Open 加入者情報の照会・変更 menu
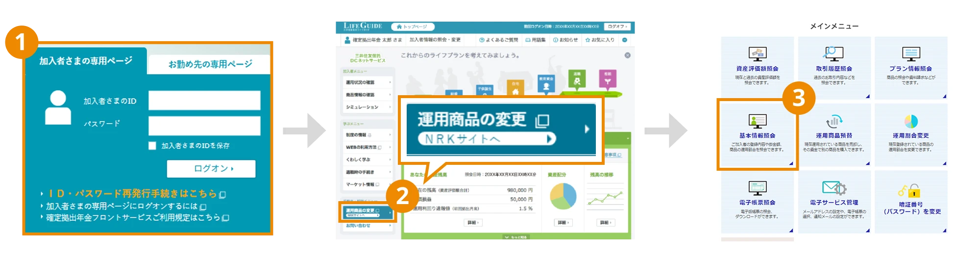The width and height of the screenshot is (980, 261). coord(435,40)
